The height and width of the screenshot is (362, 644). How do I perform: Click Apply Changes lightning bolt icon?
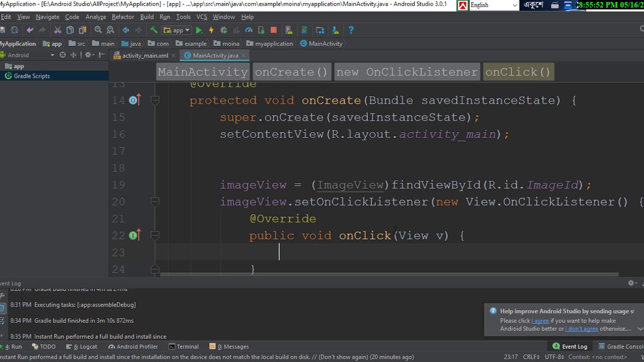click(211, 30)
